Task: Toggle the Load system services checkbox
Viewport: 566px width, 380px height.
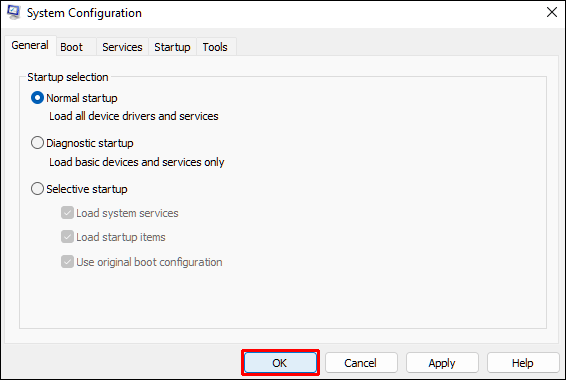Action: [68, 213]
